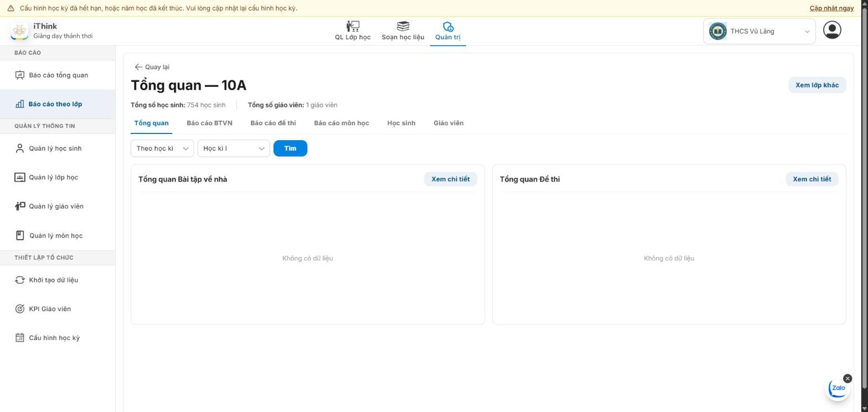The image size is (868, 412).
Task: Select the Quản trị admin icon
Action: (x=448, y=26)
